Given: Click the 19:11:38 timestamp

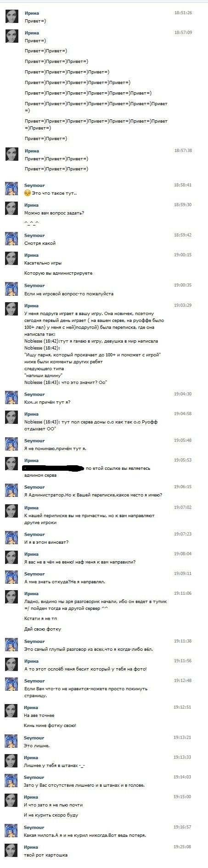Looking at the screenshot, I should pyautogui.click(x=183, y=641).
